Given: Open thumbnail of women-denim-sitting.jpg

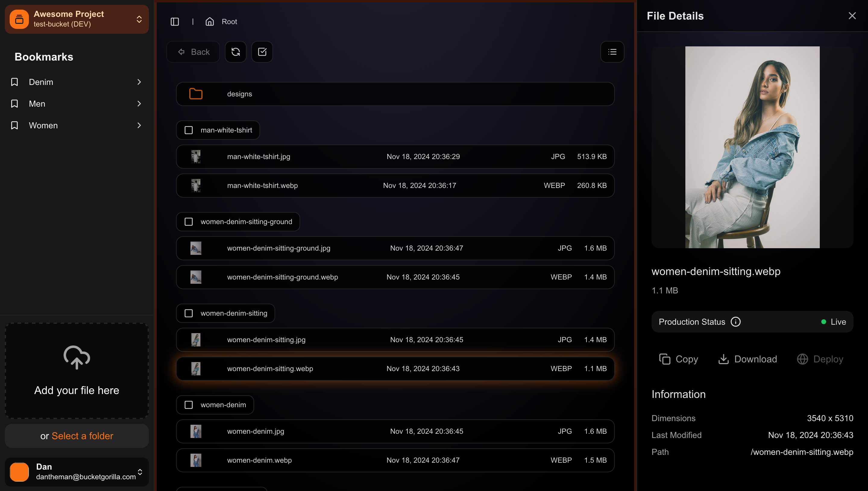Looking at the screenshot, I should [196, 339].
